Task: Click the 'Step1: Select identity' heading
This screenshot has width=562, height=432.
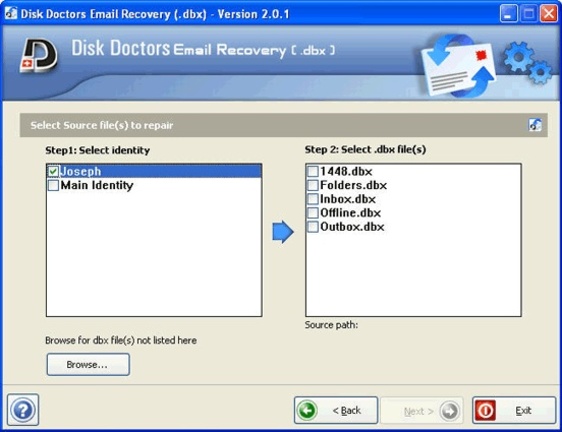Action: 97,150
